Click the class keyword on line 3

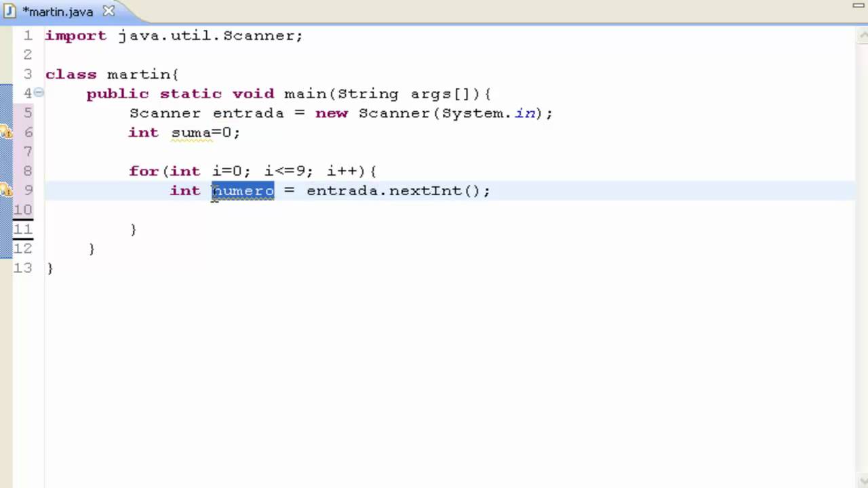click(x=71, y=74)
